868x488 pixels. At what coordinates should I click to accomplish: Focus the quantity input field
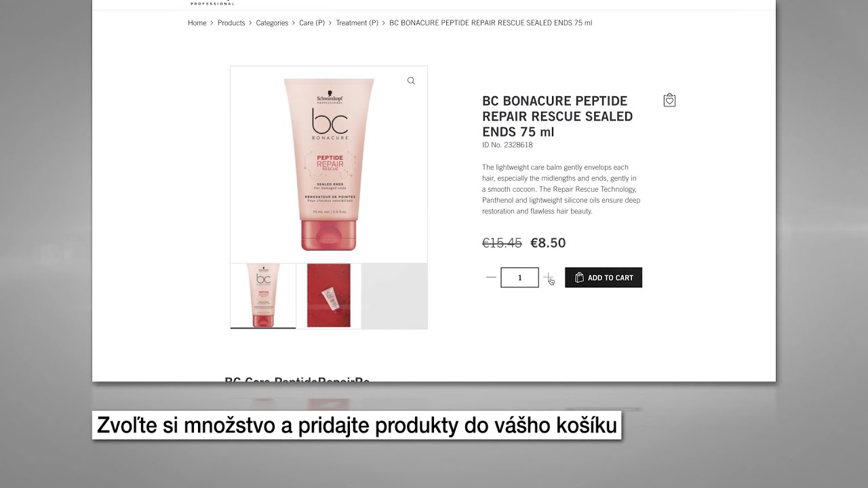[x=519, y=277]
